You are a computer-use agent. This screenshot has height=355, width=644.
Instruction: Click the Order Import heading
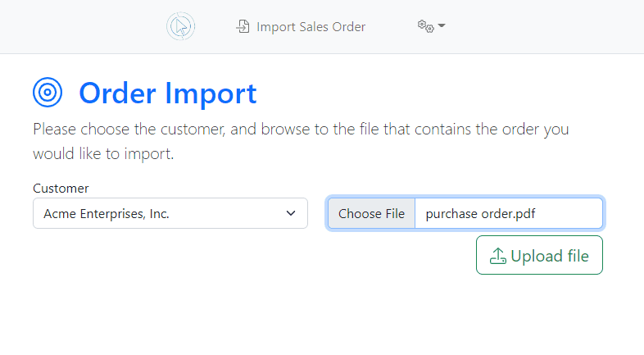tap(168, 93)
